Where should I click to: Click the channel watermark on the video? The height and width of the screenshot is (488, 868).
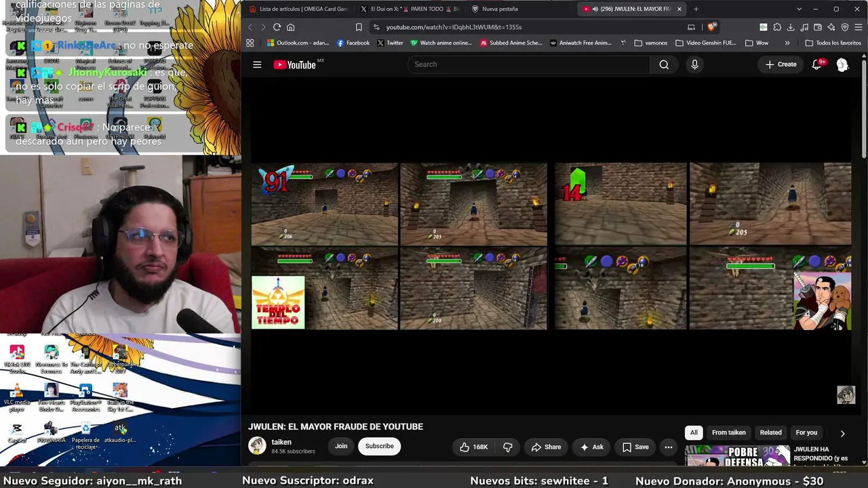846,394
